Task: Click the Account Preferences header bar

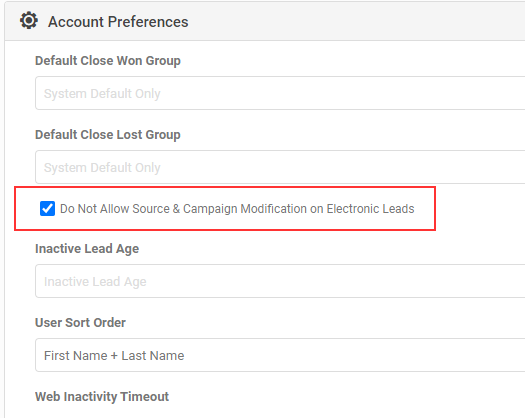Action: click(265, 21)
